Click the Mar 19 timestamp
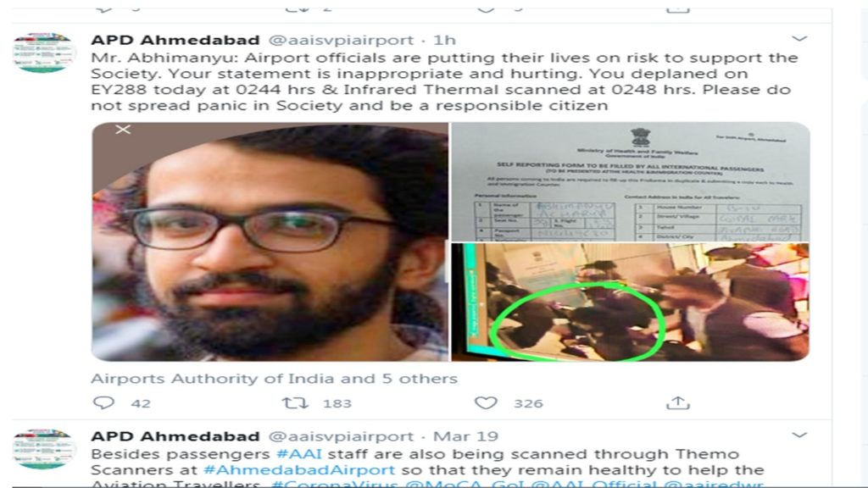This screenshot has width=868, height=488. pos(465,436)
